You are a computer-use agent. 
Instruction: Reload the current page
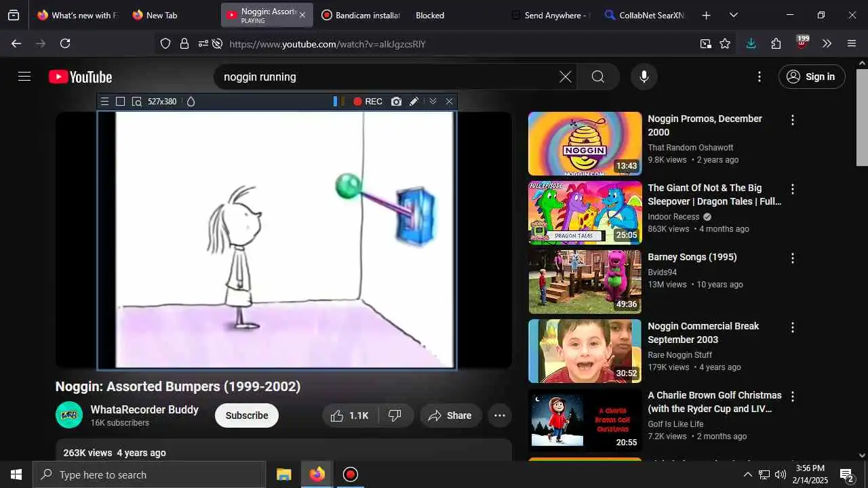click(x=65, y=43)
